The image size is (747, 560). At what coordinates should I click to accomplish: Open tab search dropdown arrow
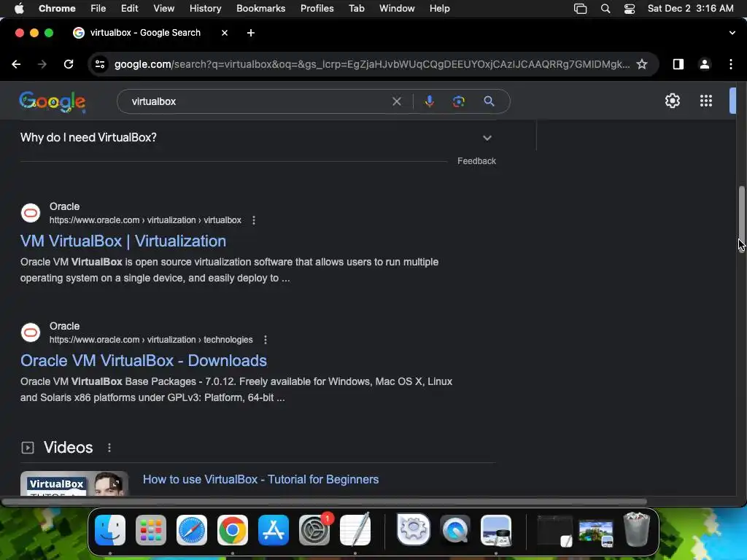click(732, 33)
